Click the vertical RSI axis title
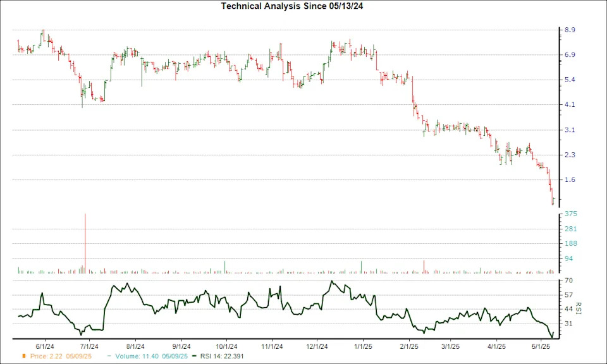 579,308
